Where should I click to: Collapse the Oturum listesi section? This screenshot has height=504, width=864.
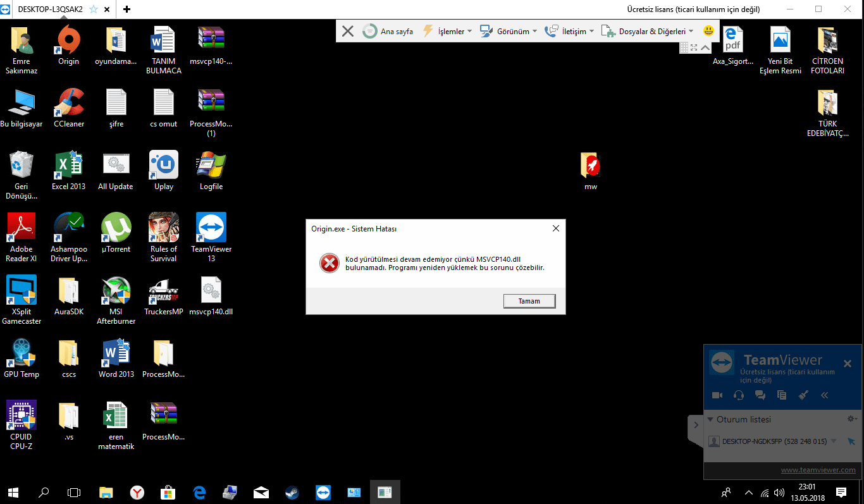coord(710,419)
